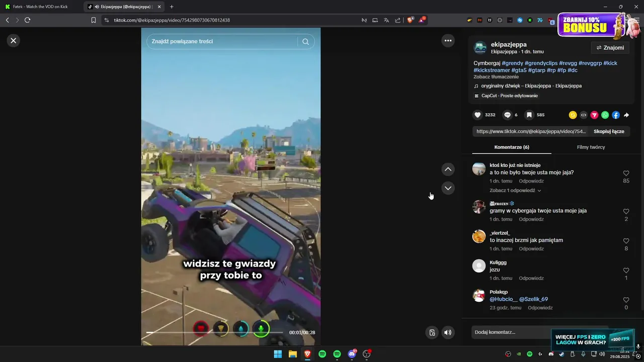Go to next video with down chevron
Viewport: 644px width, 362px height.
click(448, 188)
